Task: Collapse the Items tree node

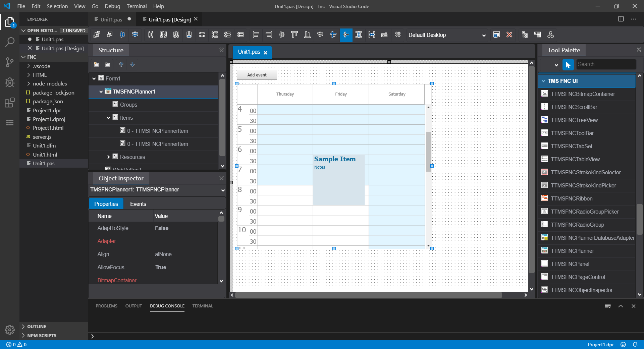Action: (x=108, y=118)
